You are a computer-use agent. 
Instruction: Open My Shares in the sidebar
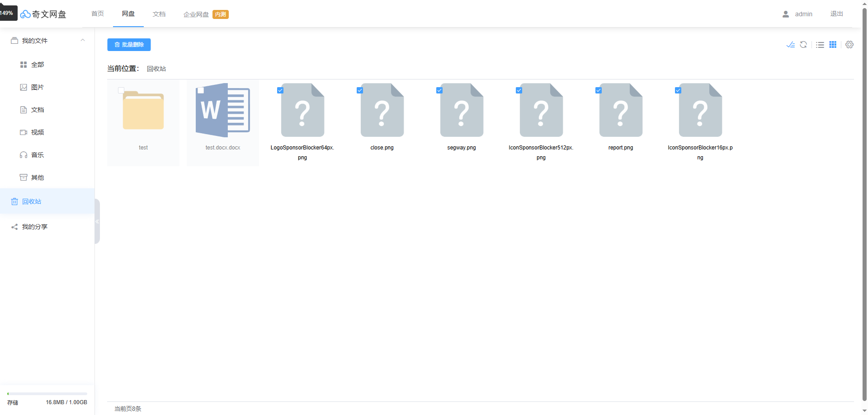(x=34, y=227)
